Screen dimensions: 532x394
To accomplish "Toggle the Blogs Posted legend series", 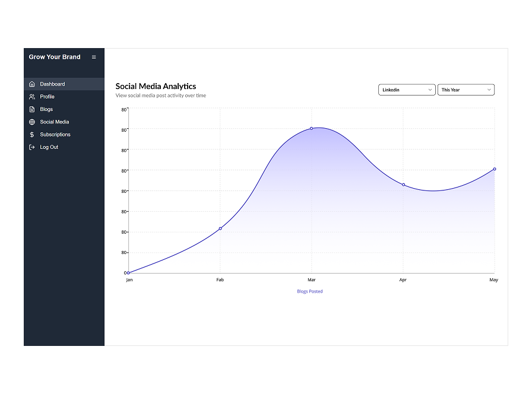I will [310, 291].
